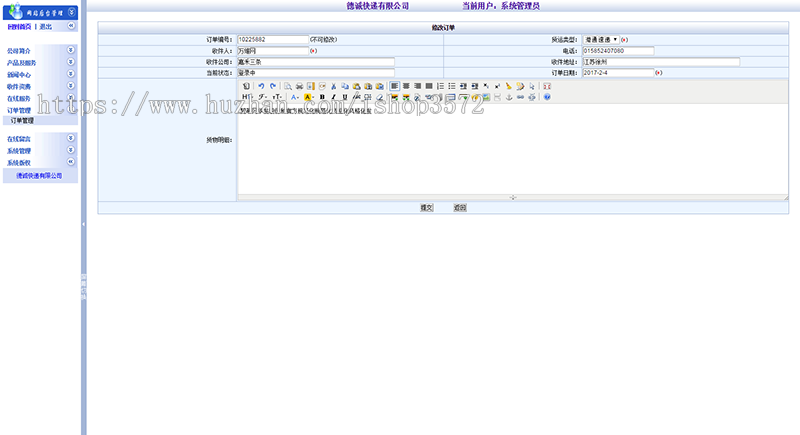
Task: Insert numbered list via toolbar icon
Action: (441, 86)
